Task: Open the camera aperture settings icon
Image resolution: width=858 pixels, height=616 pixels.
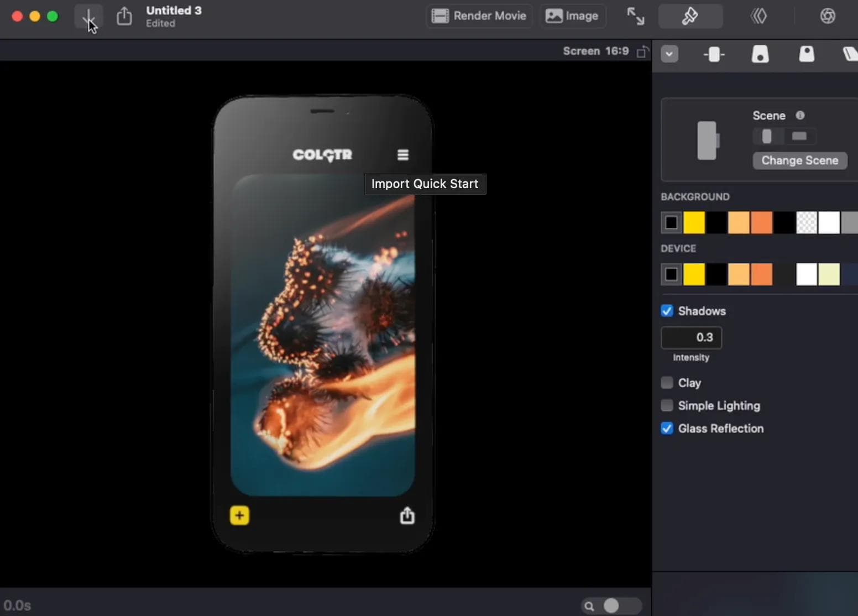Action: [828, 15]
